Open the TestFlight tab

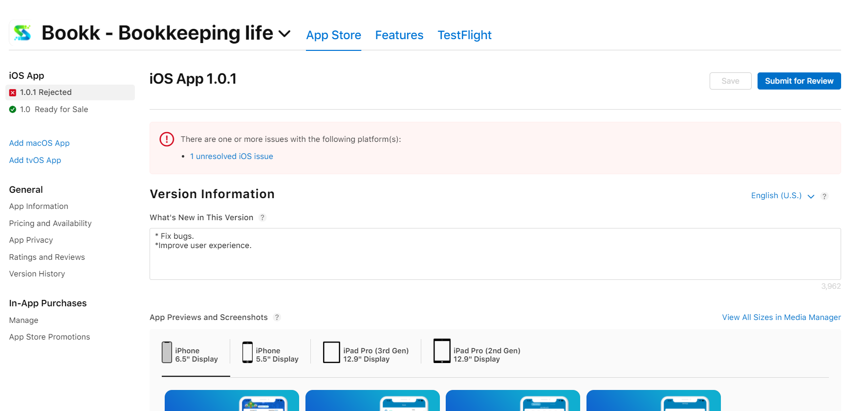pos(464,35)
